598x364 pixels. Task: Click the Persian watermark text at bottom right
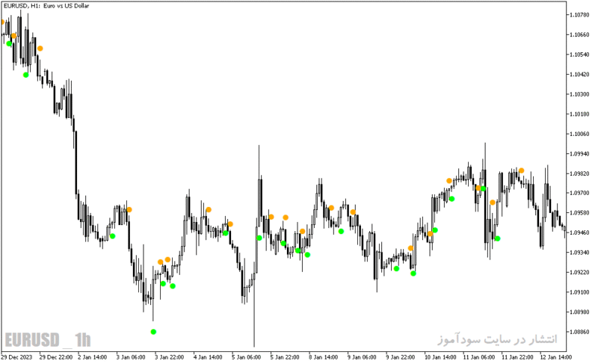coord(497,339)
